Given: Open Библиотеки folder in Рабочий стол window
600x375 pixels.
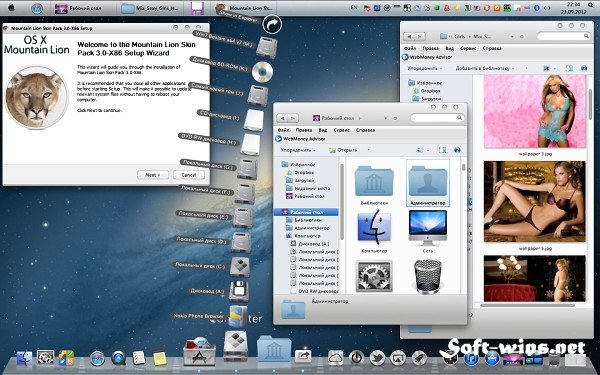Looking at the screenshot, I should click(374, 181).
